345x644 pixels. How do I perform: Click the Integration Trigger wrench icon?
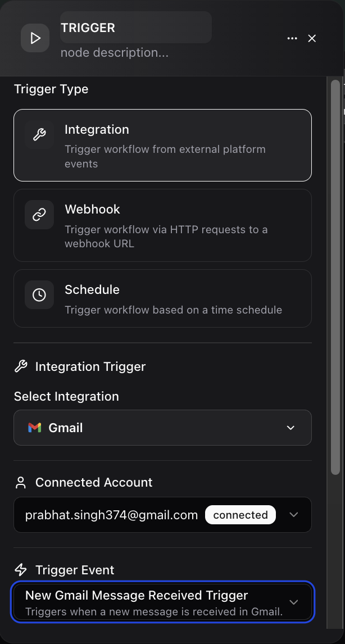(21, 366)
